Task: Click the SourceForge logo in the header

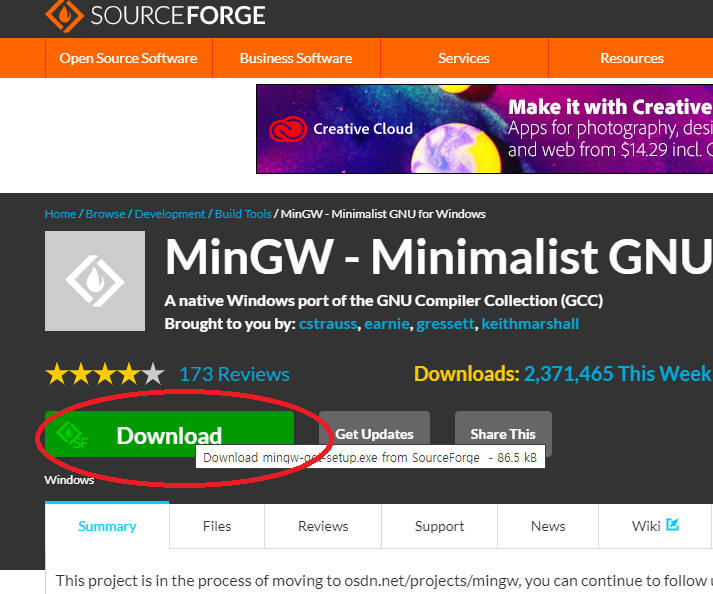Action: [156, 15]
